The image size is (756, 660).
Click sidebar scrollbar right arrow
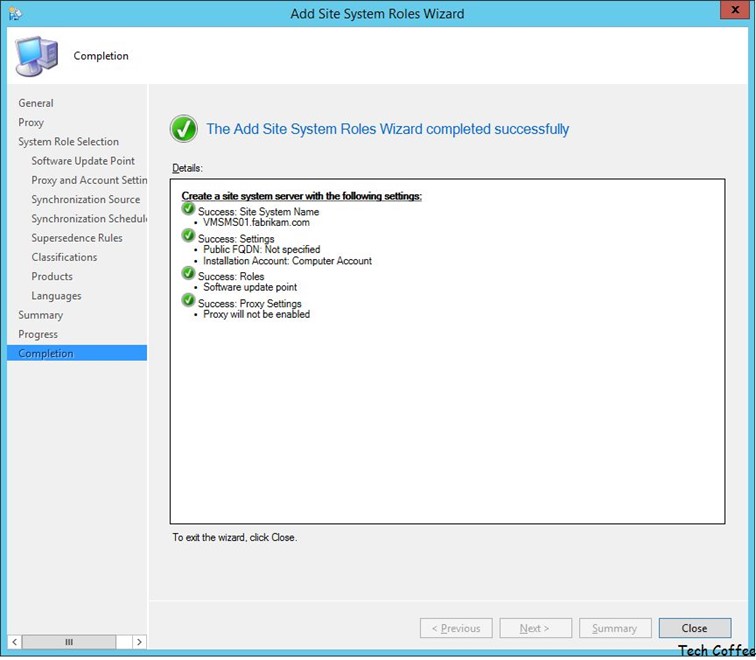[139, 642]
